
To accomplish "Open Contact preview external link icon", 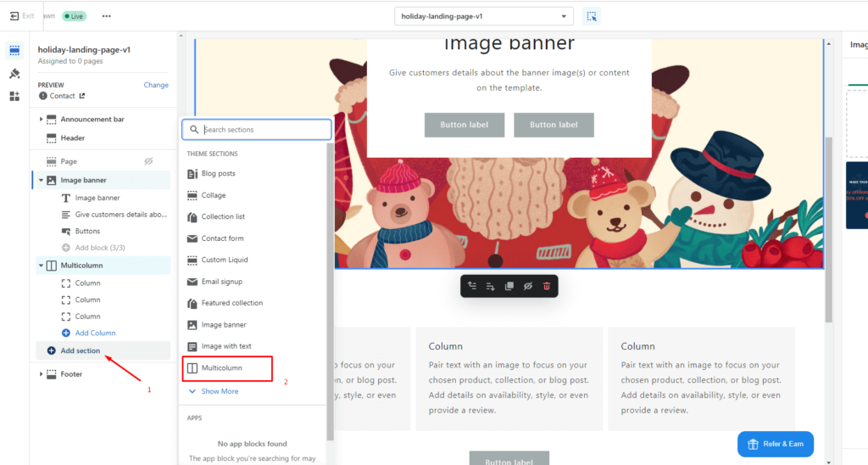I will 82,96.
